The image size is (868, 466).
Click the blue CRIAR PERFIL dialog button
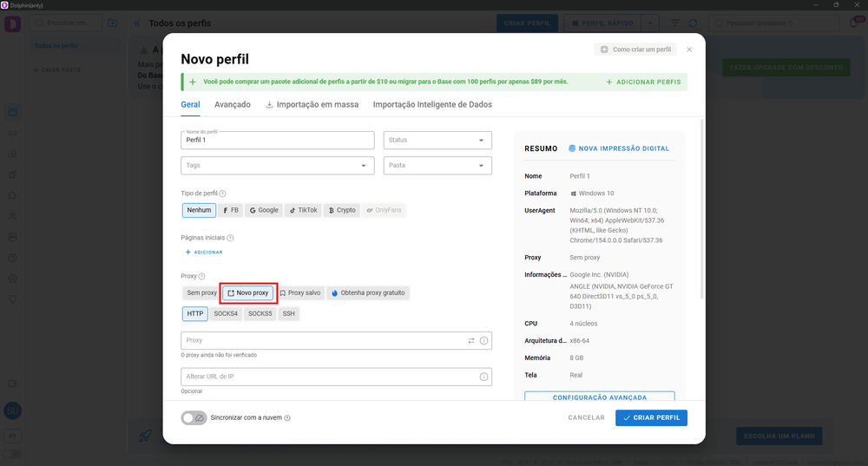tap(651, 418)
